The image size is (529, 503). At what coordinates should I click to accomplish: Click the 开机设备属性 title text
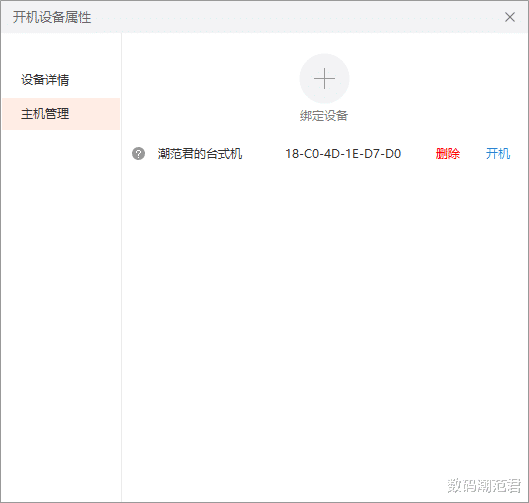tap(52, 17)
